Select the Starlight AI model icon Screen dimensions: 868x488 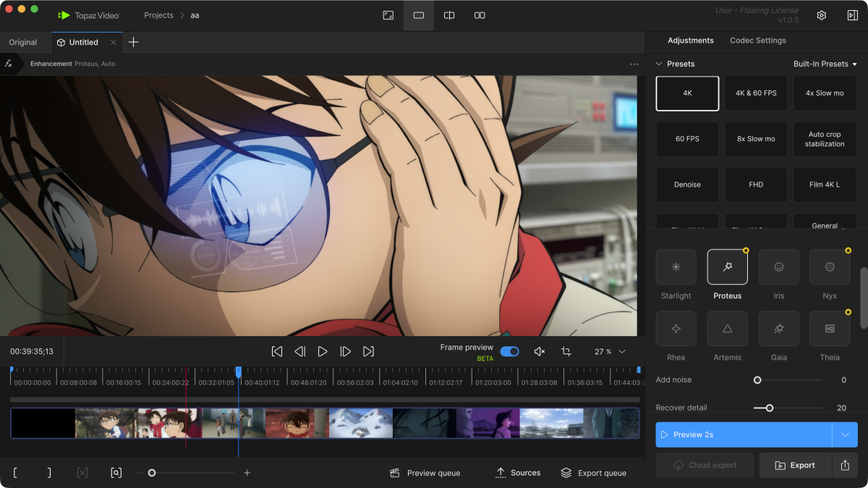pyautogui.click(x=676, y=267)
